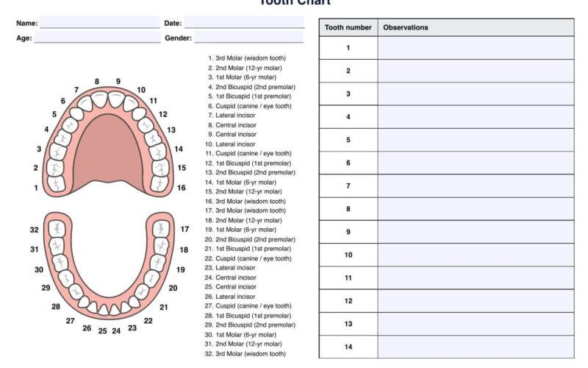
Task: Click the Date input field
Action: click(244, 23)
